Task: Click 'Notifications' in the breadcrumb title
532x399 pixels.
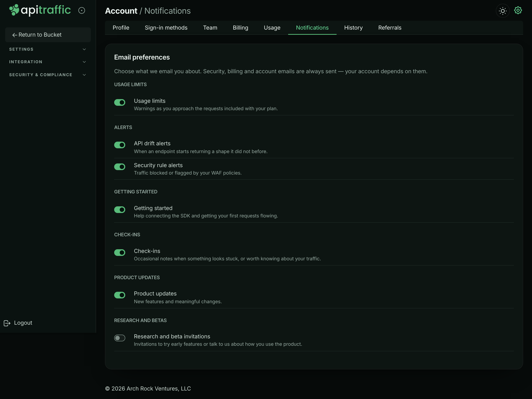Action: click(x=167, y=11)
